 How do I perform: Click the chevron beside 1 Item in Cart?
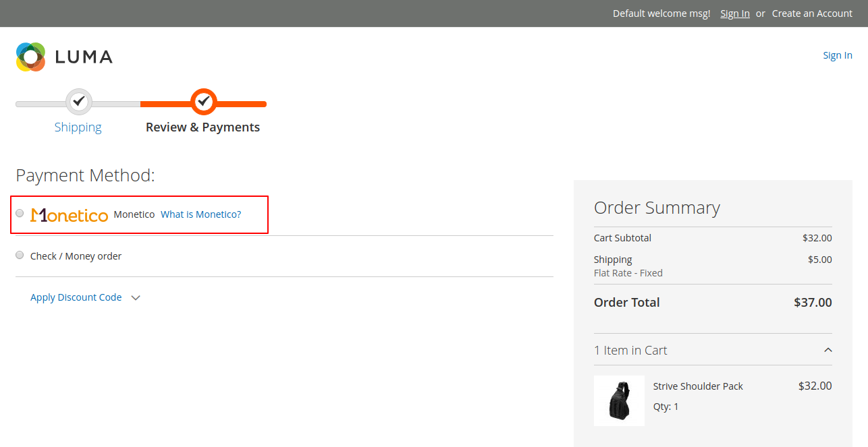coord(828,350)
